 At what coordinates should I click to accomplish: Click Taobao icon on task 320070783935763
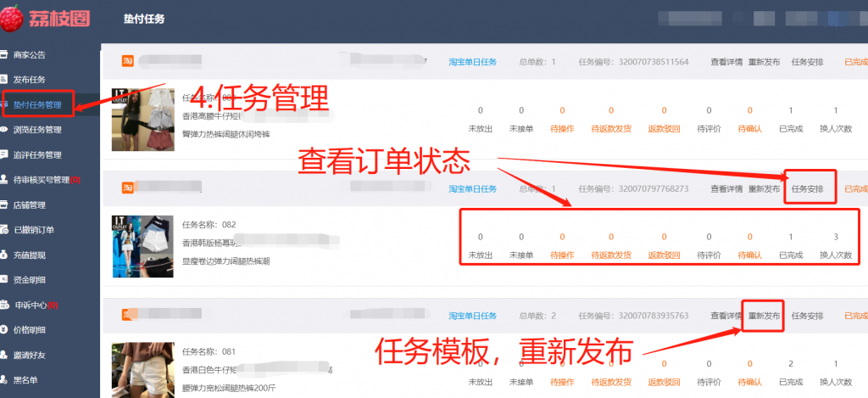128,315
